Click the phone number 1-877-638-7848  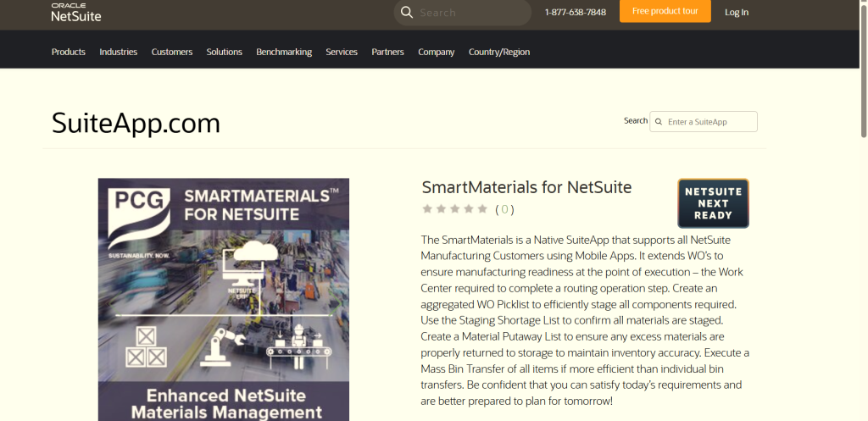tap(576, 12)
